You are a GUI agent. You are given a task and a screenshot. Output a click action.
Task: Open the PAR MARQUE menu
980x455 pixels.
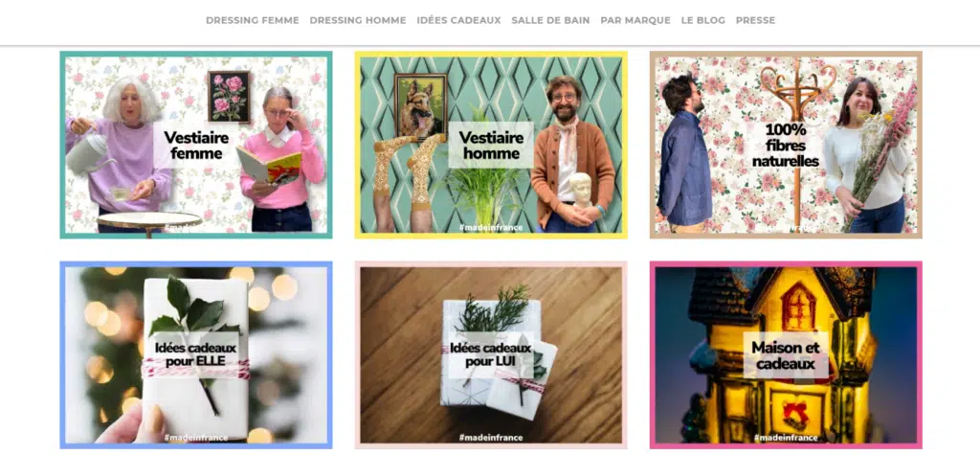[635, 21]
